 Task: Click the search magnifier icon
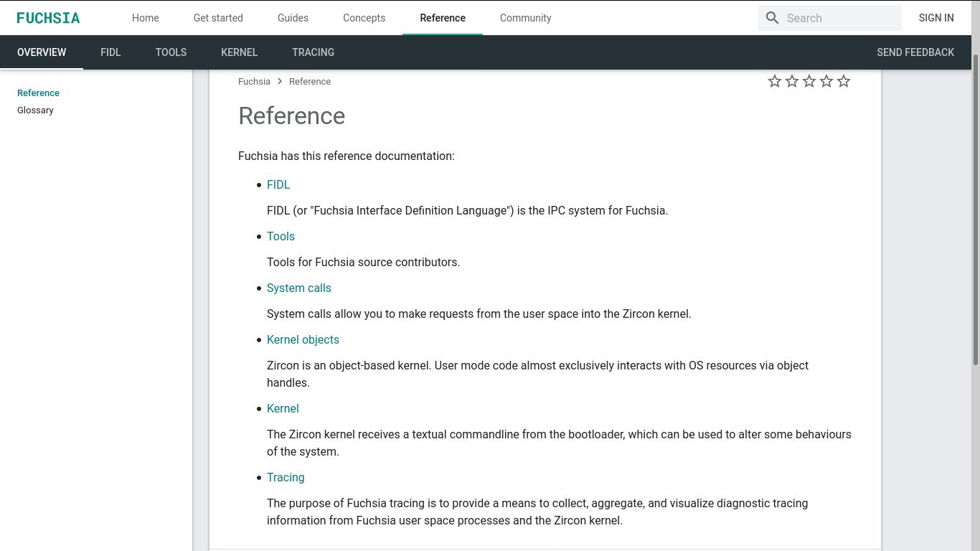772,18
